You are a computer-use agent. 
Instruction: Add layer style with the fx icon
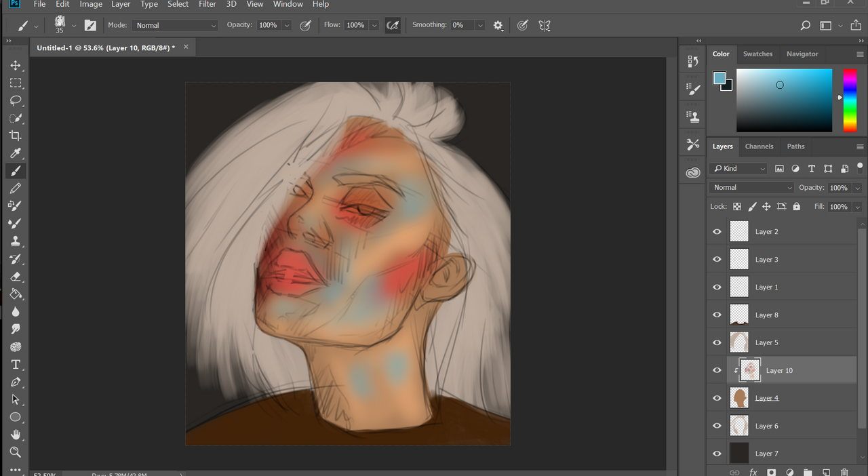pos(753,472)
